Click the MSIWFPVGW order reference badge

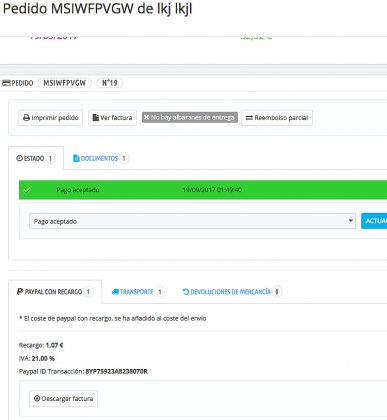coord(65,83)
